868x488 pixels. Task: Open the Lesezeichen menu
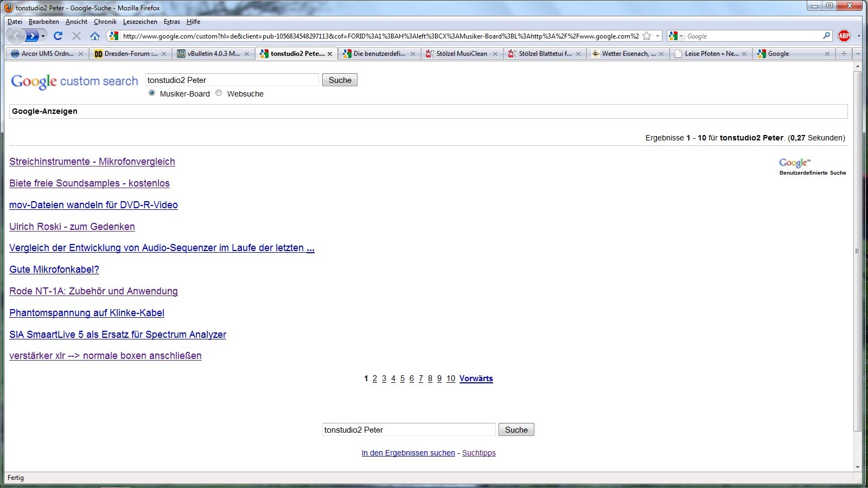140,22
